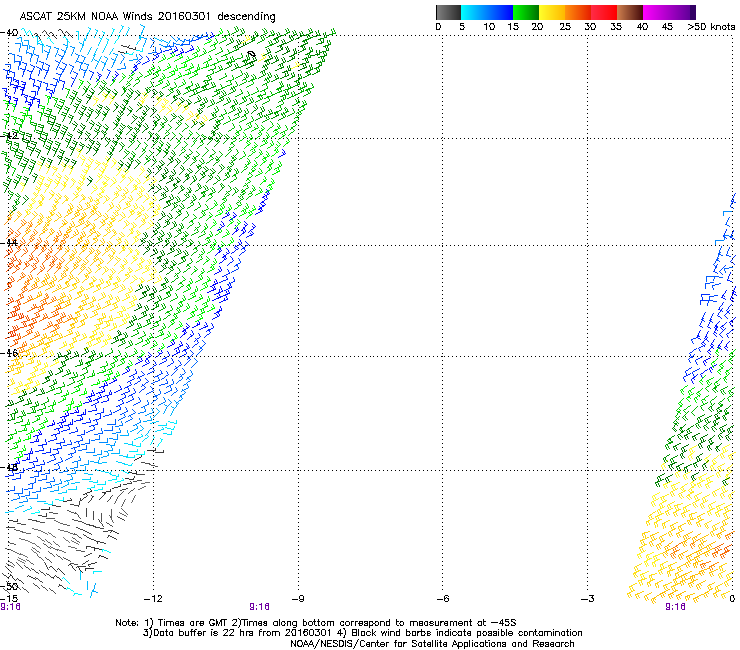740x650 pixels.
Task: Click the -6 longitude axis label
Action: click(x=442, y=599)
